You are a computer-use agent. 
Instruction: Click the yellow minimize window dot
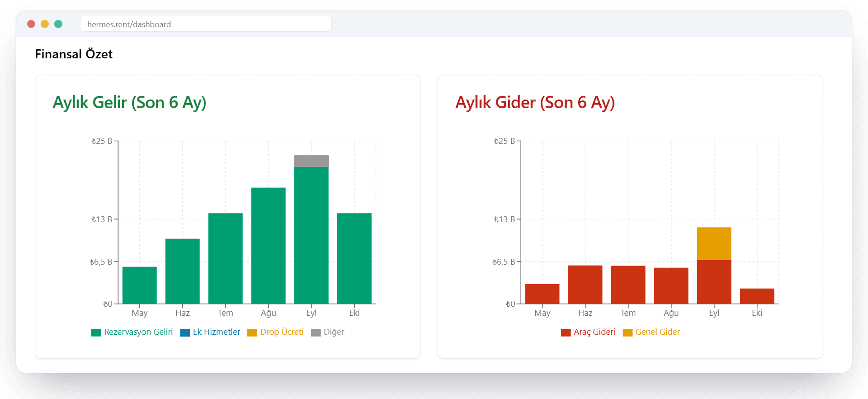(45, 24)
